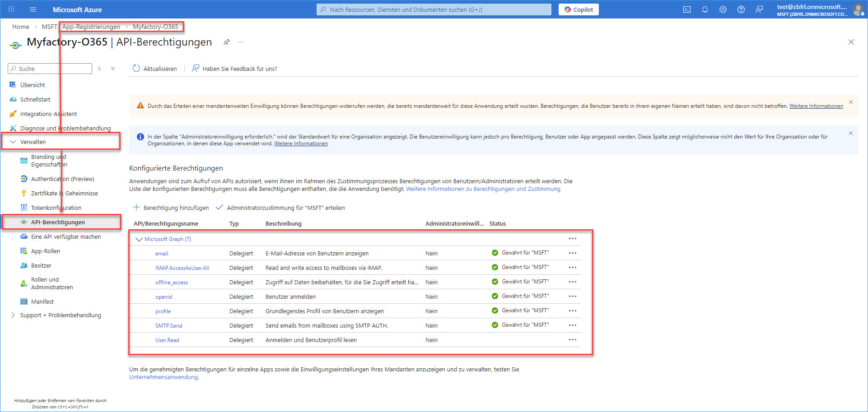Image resolution: width=868 pixels, height=412 pixels.
Task: Open the Azure portal menu hamburger icon
Action: click(32, 9)
